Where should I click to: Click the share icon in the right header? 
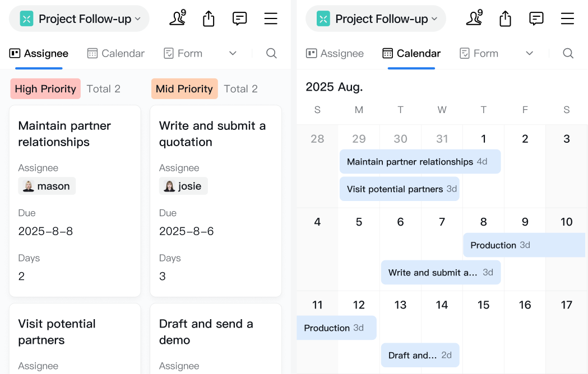(504, 18)
